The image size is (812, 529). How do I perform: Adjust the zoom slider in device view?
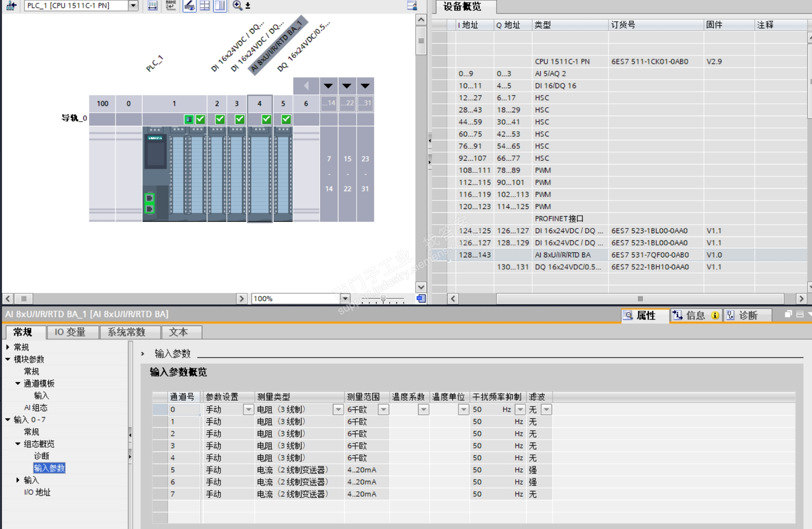point(383,299)
